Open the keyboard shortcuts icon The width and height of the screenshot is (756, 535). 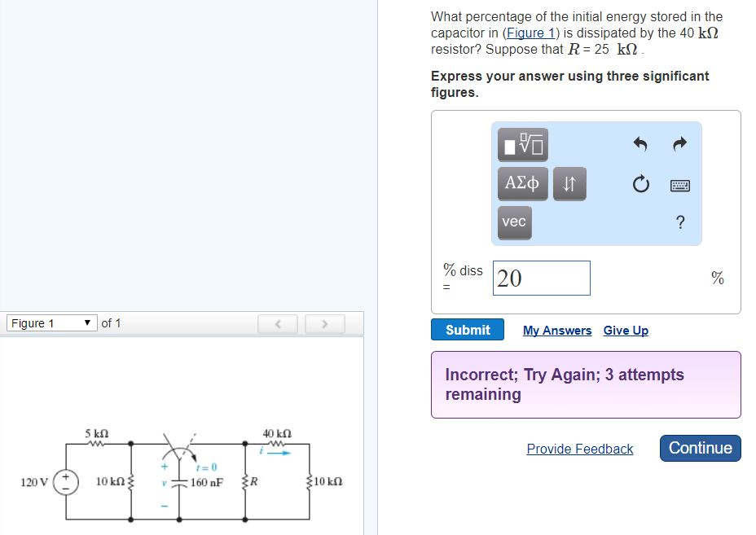(x=679, y=185)
